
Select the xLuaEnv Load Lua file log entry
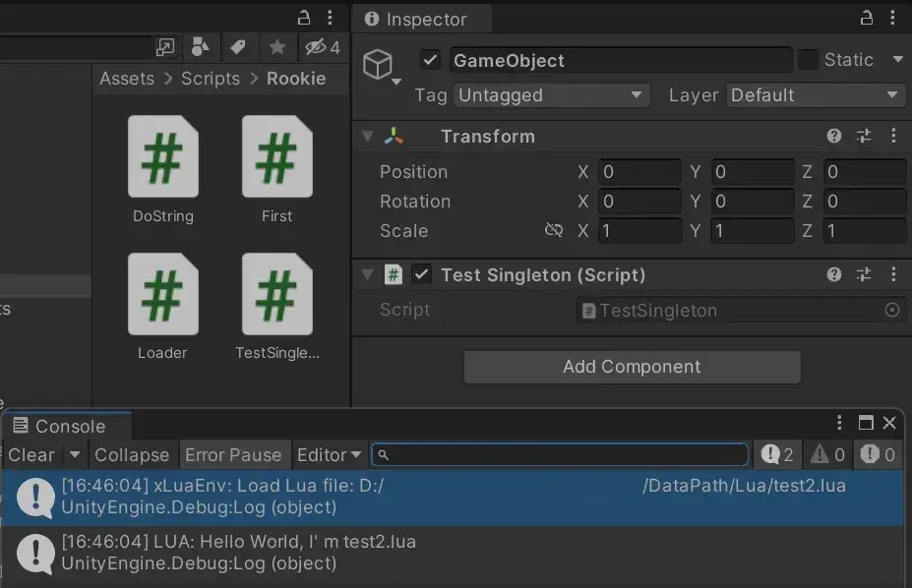coord(454,497)
